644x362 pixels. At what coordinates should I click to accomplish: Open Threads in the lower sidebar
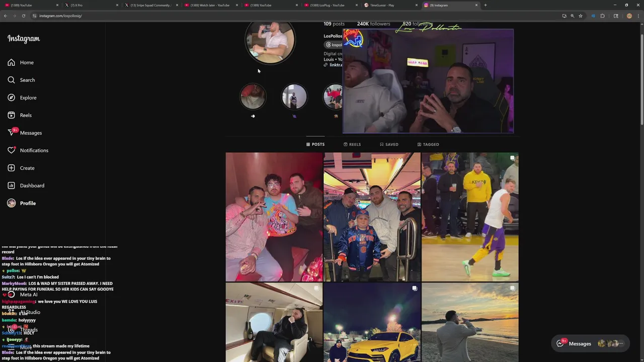[23, 330]
